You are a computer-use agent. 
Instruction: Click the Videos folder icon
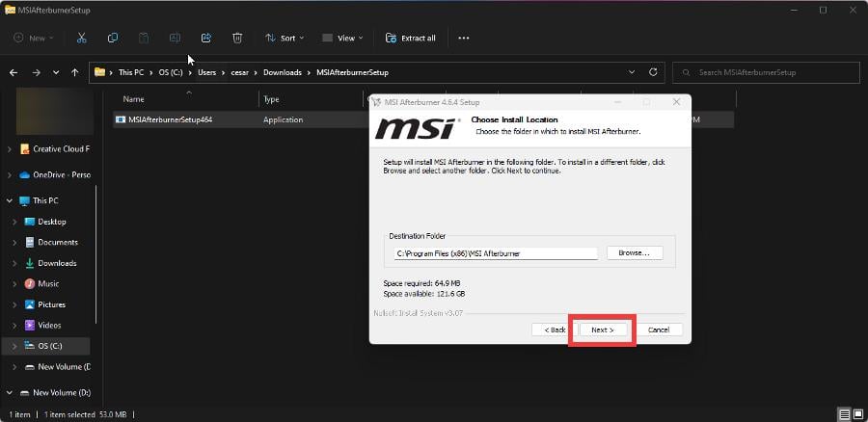click(30, 326)
